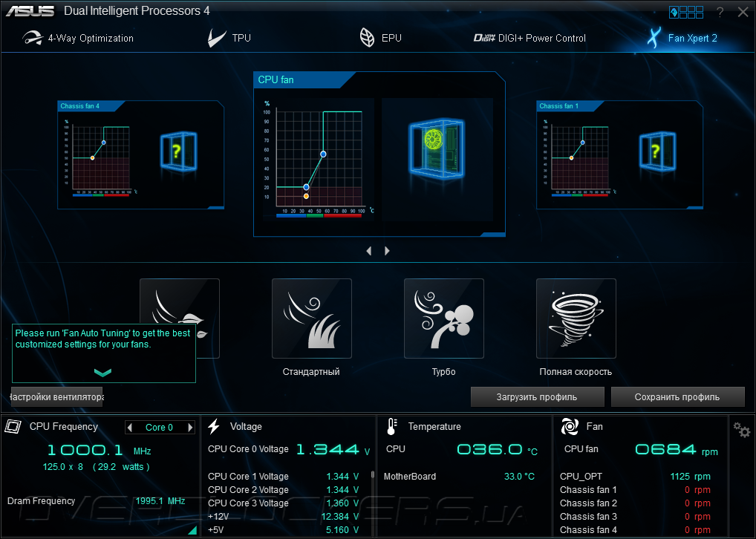756x539 pixels.
Task: Click the green corner triangle in CPU Frequency panel
Action: [x=193, y=530]
